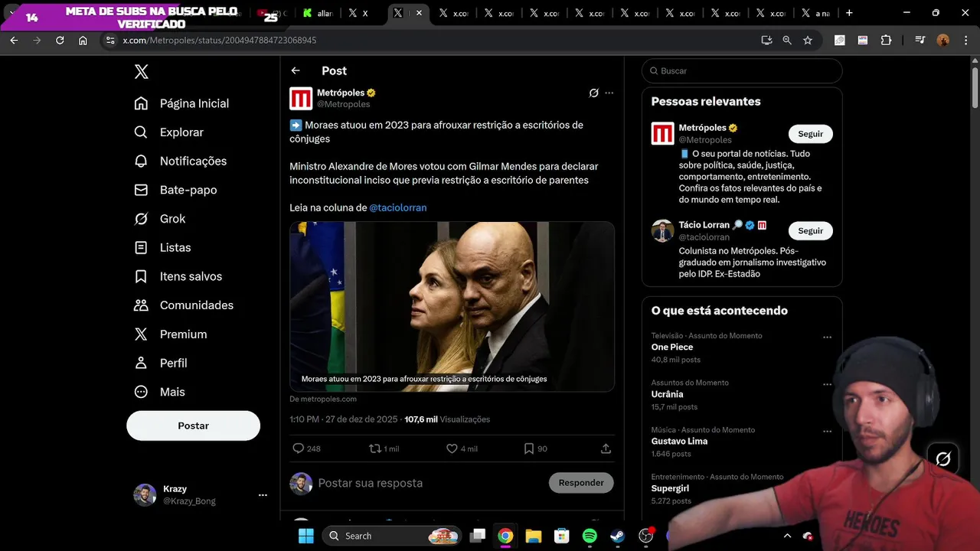The height and width of the screenshot is (551, 980).
Task: Click the address bar URL
Action: (220, 40)
